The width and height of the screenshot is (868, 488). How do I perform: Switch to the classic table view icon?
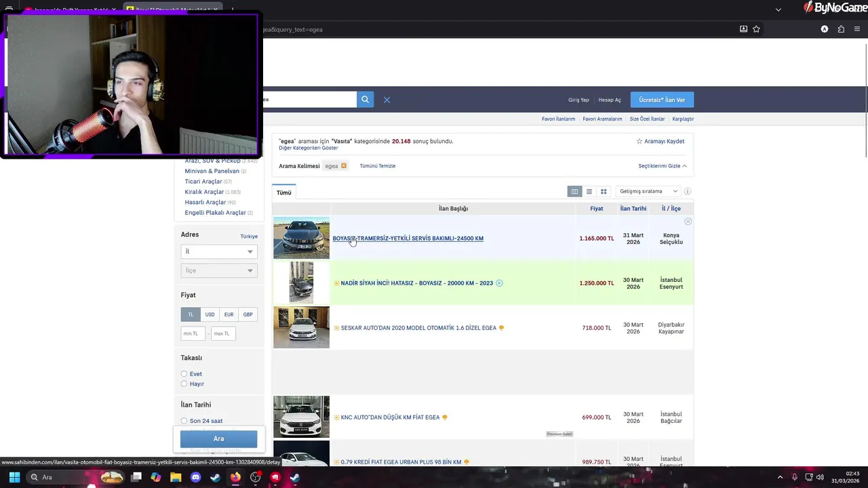click(x=574, y=191)
